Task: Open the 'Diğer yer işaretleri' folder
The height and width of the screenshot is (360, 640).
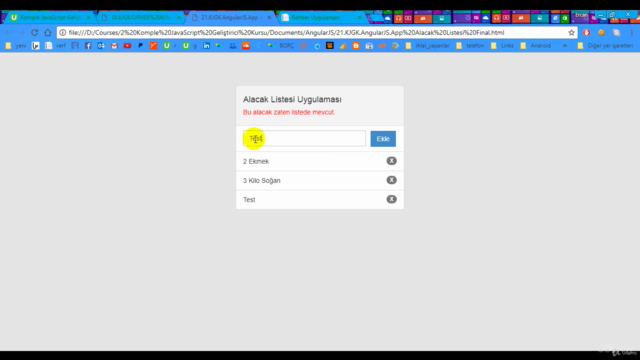Action: 606,46
